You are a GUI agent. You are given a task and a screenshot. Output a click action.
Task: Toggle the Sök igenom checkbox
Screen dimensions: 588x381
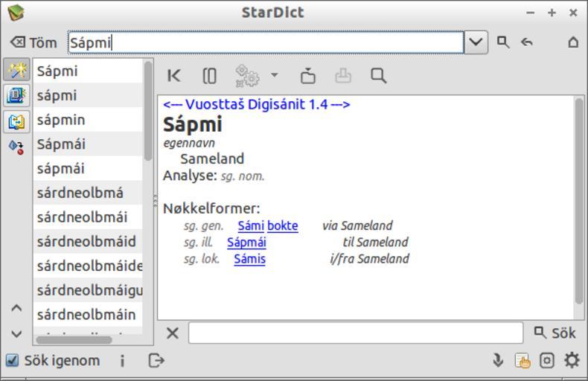[12, 360]
